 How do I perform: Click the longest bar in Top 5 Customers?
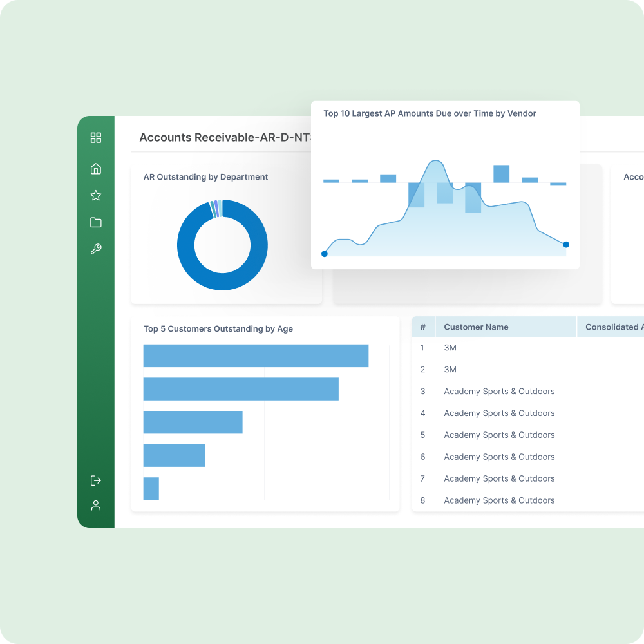pyautogui.click(x=256, y=356)
